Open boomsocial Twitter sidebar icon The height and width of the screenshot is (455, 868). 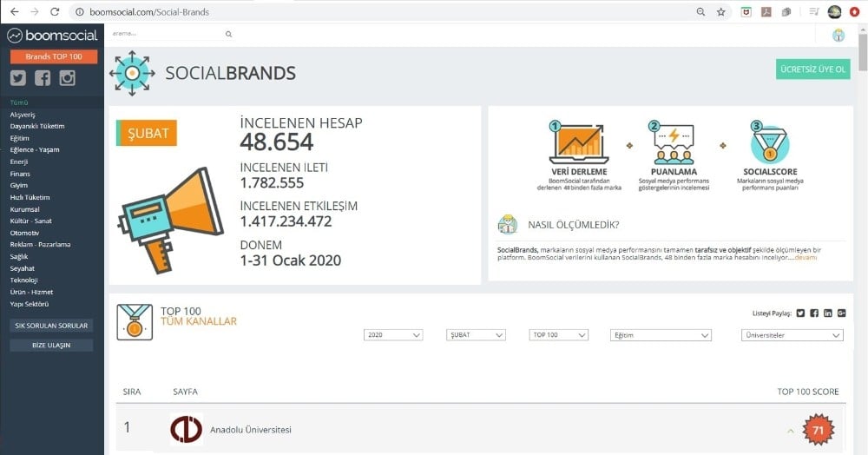tap(18, 78)
